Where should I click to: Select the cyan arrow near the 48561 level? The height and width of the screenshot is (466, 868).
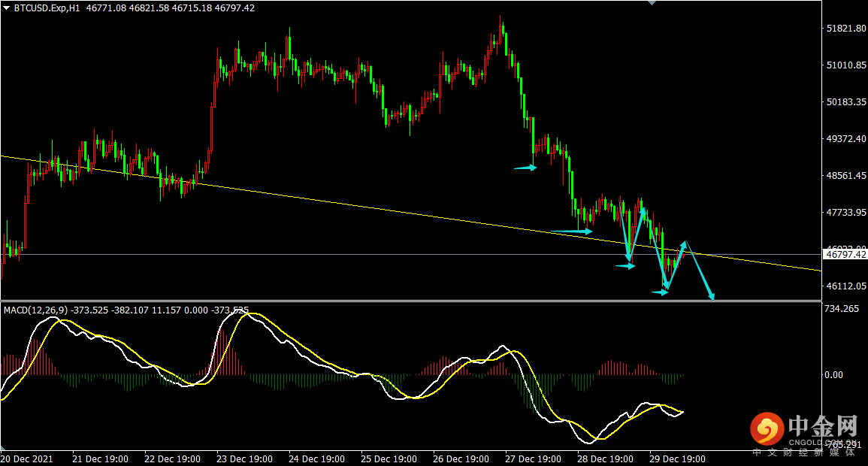point(525,167)
